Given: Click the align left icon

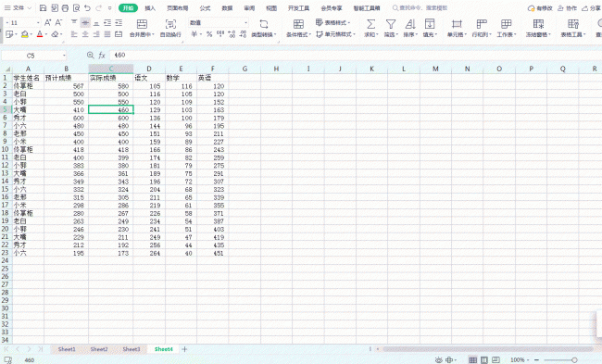Looking at the screenshot, I should point(74,34).
